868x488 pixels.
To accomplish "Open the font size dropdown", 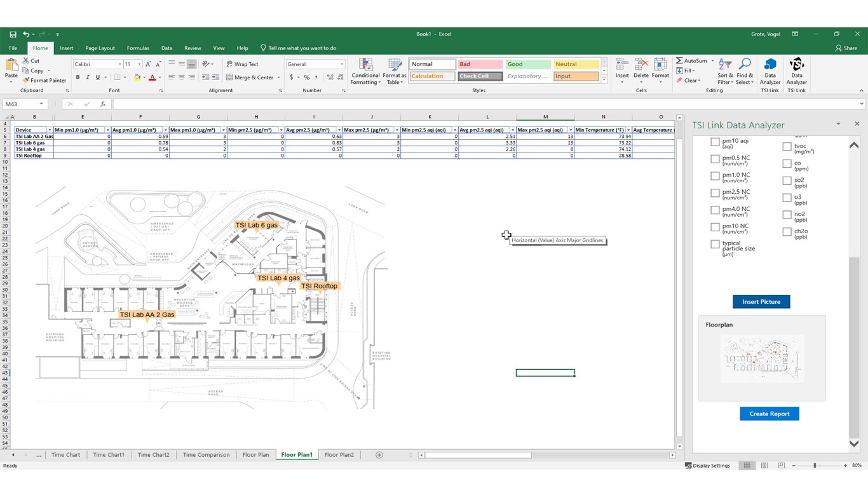I will coord(139,64).
